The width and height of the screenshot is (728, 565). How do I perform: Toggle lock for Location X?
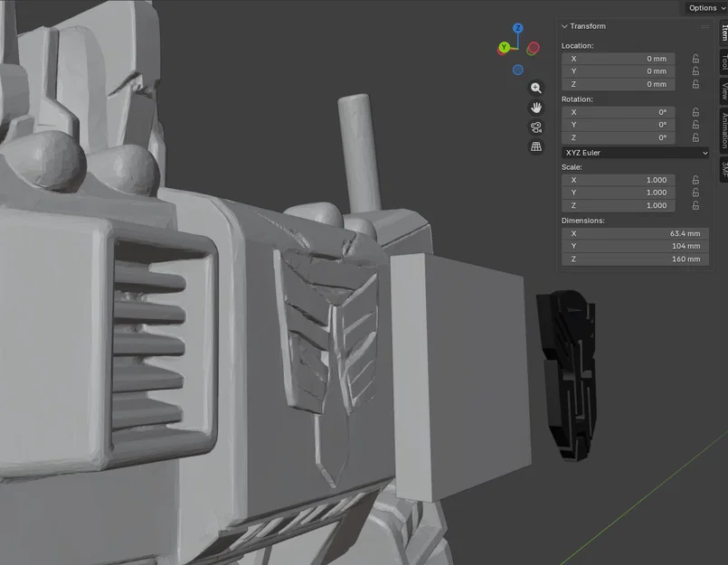(695, 59)
